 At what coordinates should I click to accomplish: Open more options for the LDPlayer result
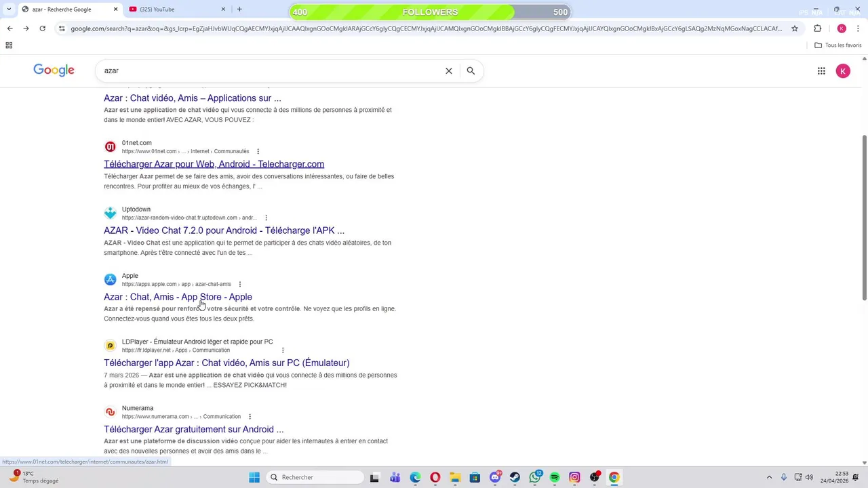pos(283,350)
